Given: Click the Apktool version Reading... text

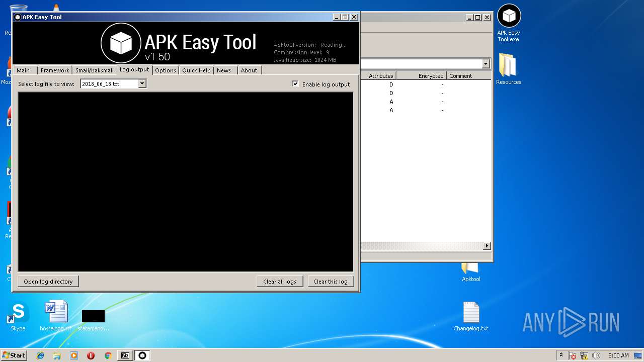Looking at the screenshot, I should click(310, 45).
